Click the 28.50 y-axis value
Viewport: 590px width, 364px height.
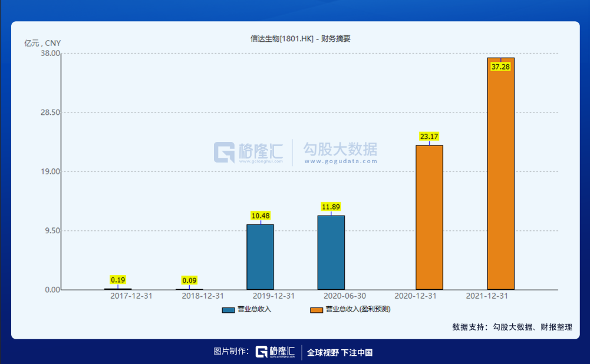click(x=51, y=112)
